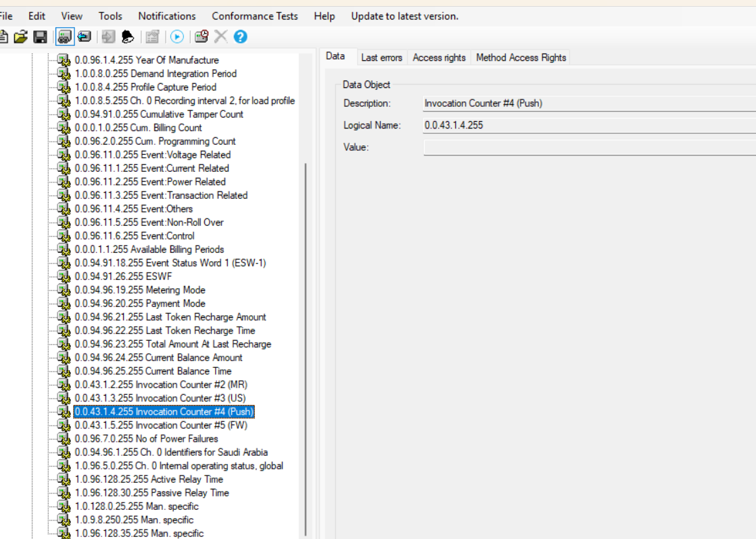Click the icon beside Available Billing Periods
Viewport: 756px width, 539px height.
(x=64, y=250)
